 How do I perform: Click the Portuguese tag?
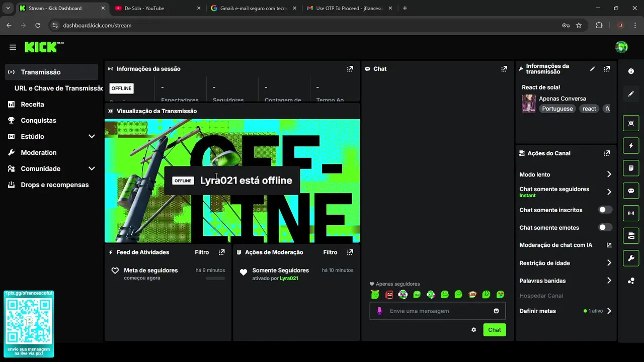pos(557,109)
